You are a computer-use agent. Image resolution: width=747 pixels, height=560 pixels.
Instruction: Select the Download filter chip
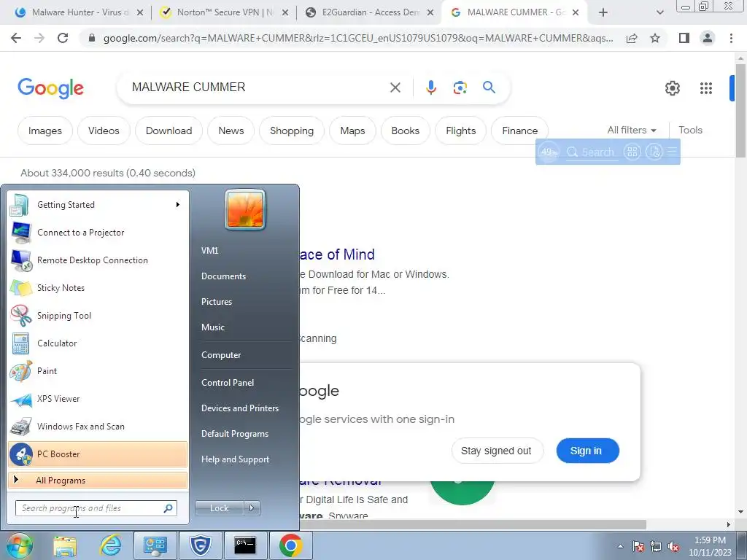coord(169,131)
